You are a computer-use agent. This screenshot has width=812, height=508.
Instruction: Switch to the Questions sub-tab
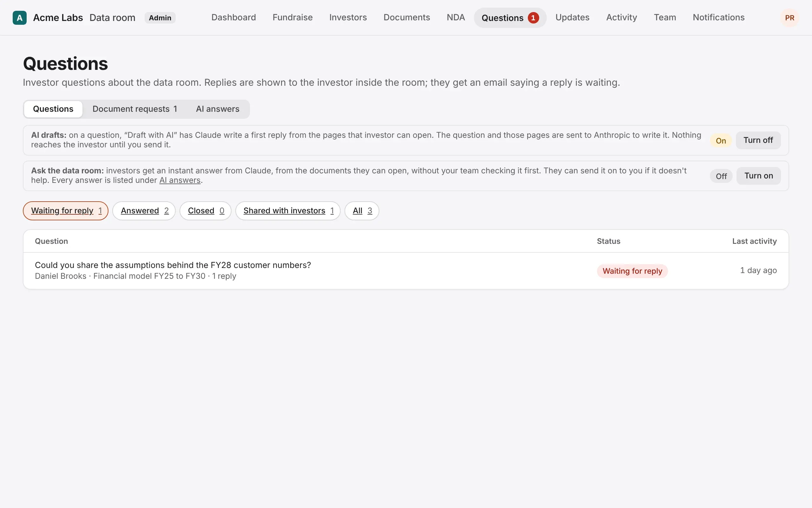[53, 109]
